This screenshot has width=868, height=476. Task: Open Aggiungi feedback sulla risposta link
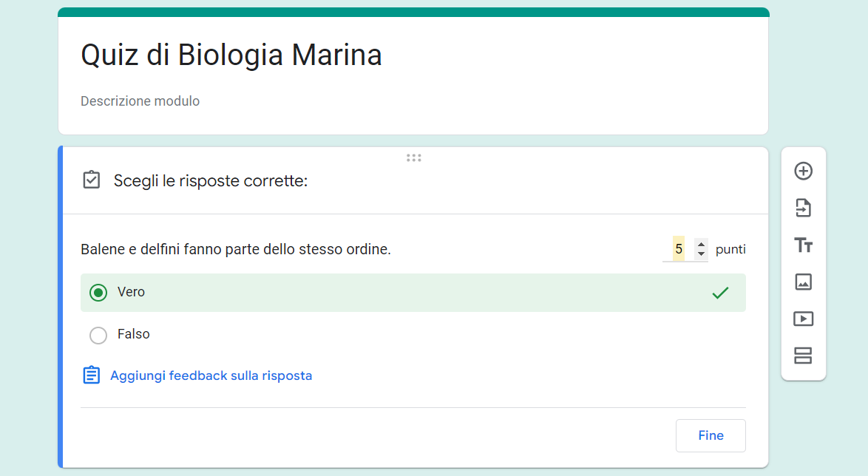coord(211,375)
